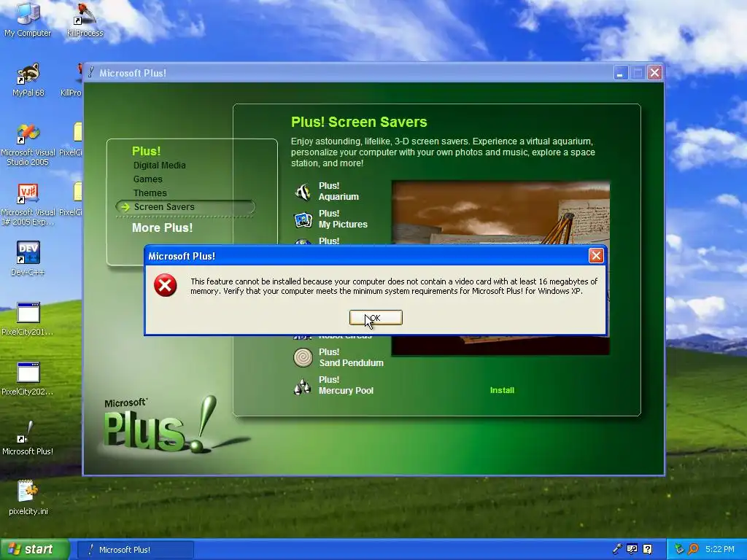Click the Install link
747x560 pixels.
pos(502,390)
